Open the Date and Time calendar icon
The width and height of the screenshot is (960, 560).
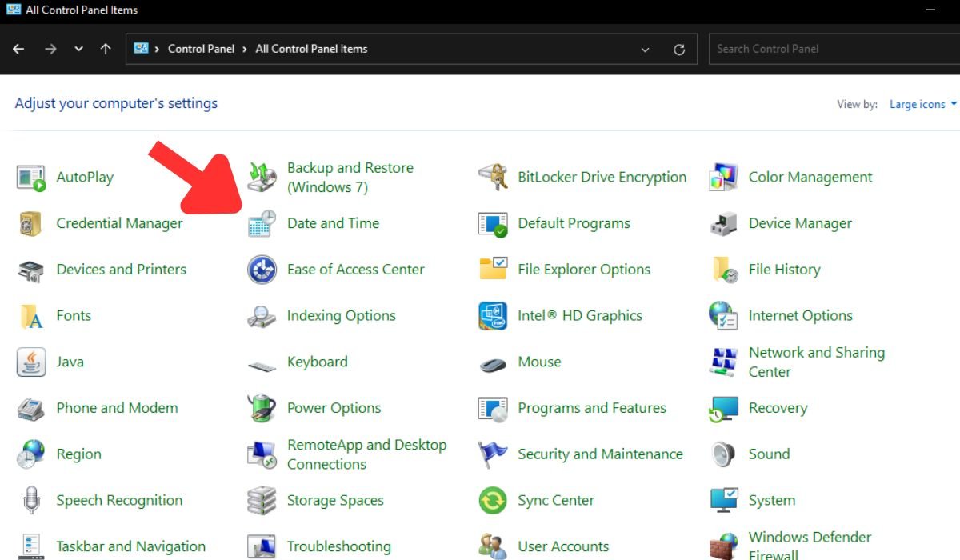[262, 224]
